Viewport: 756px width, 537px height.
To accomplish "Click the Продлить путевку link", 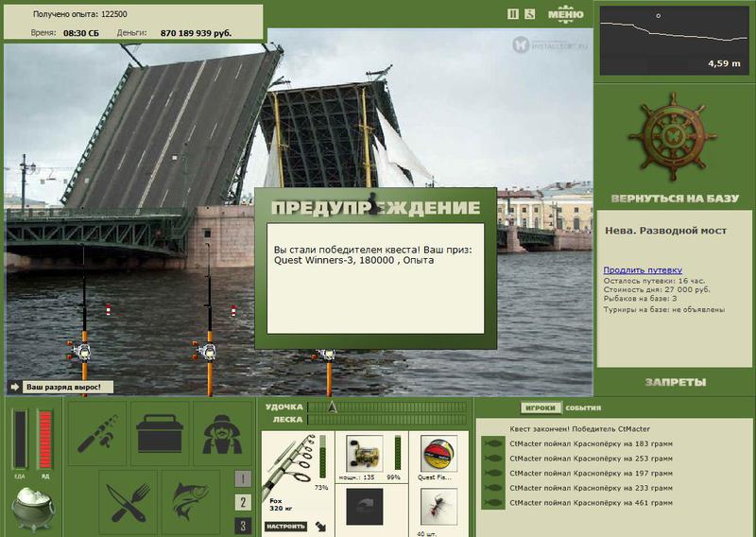I will click(x=643, y=269).
